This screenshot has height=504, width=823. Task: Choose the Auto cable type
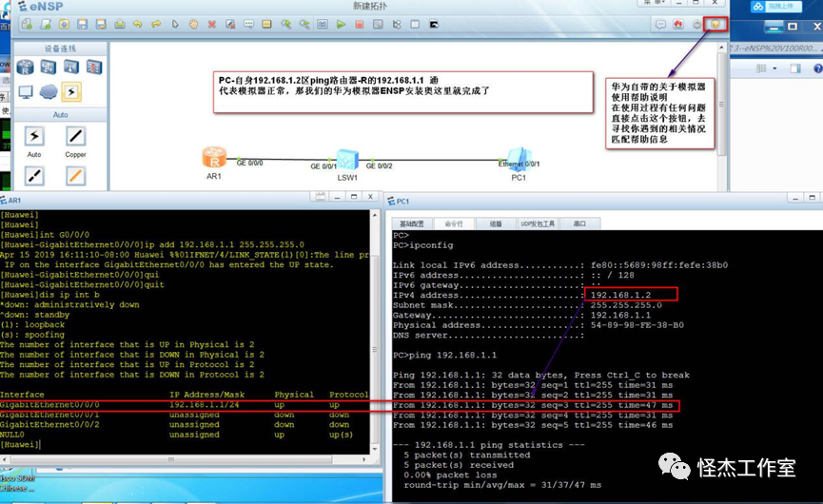tap(34, 137)
